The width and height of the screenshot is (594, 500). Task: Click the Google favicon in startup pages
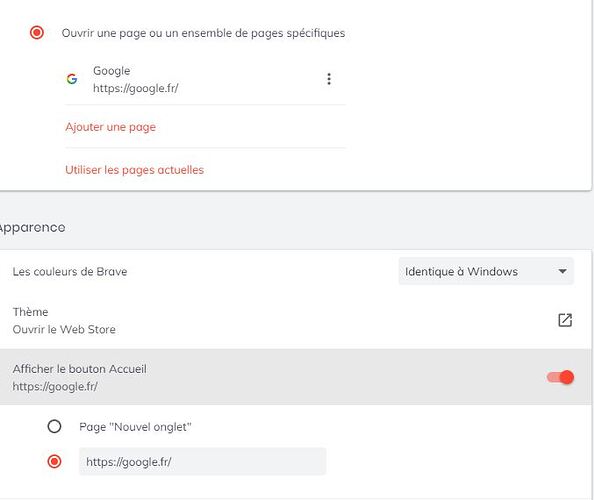coord(72,79)
